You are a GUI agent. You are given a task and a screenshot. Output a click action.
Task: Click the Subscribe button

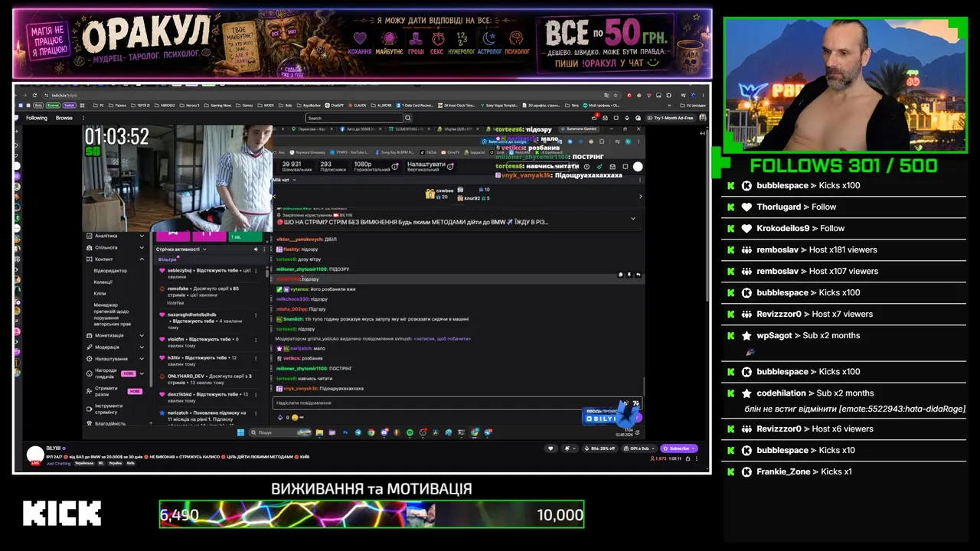680,448
